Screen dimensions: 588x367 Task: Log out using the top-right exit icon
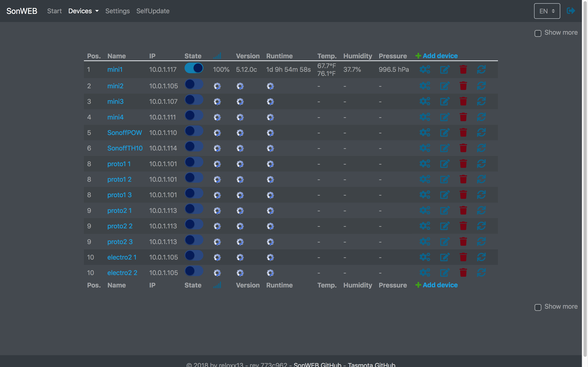571,11
